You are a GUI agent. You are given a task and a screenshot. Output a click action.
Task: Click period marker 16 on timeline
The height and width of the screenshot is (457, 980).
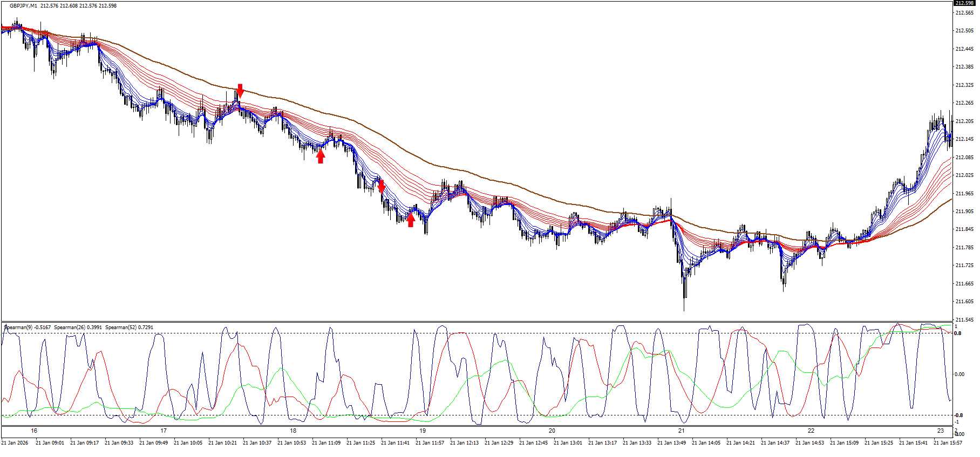click(34, 431)
